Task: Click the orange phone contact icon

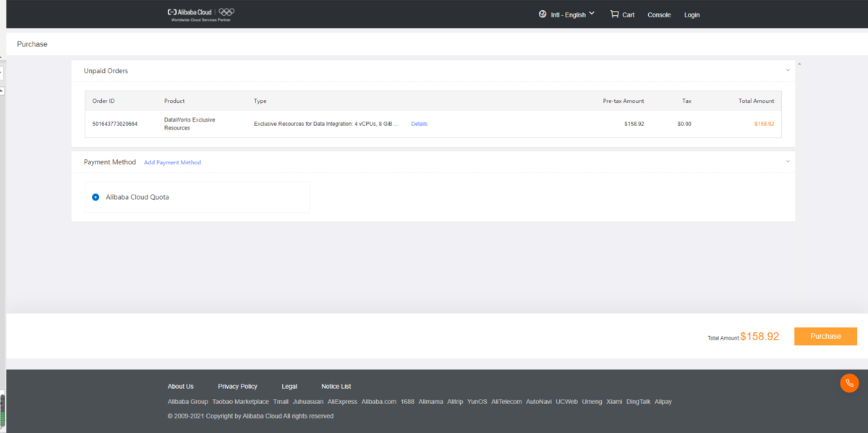Action: [849, 383]
